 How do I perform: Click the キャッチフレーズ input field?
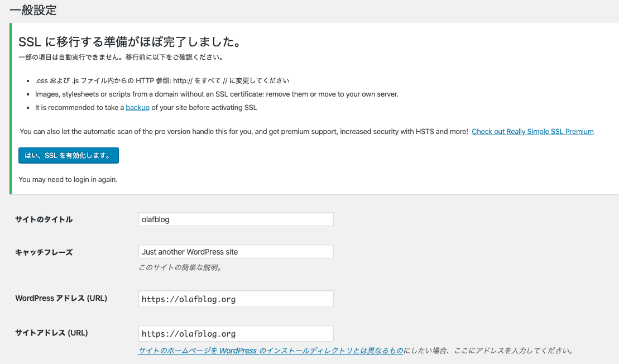pos(236,251)
